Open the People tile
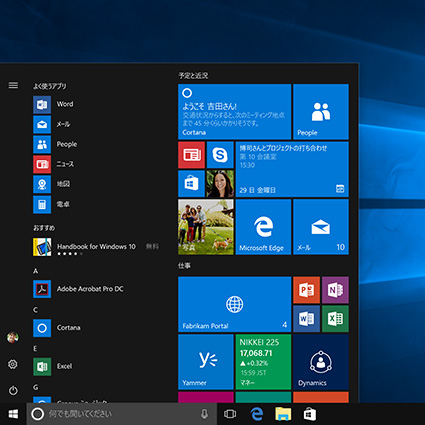The image size is (425, 425). 321,112
